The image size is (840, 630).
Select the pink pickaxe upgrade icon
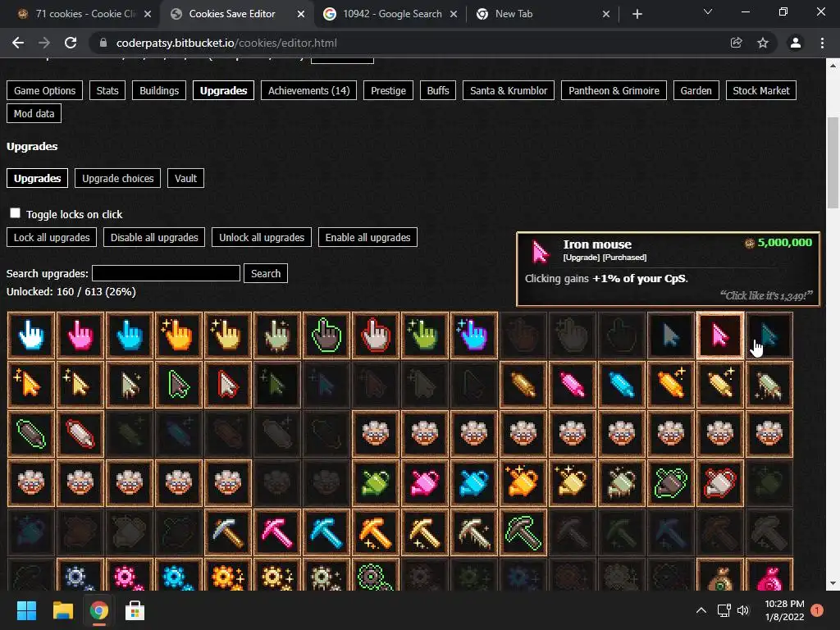click(277, 532)
